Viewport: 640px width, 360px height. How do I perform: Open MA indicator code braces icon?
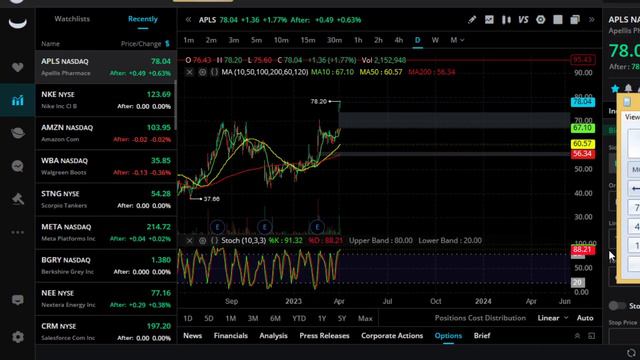click(x=214, y=72)
